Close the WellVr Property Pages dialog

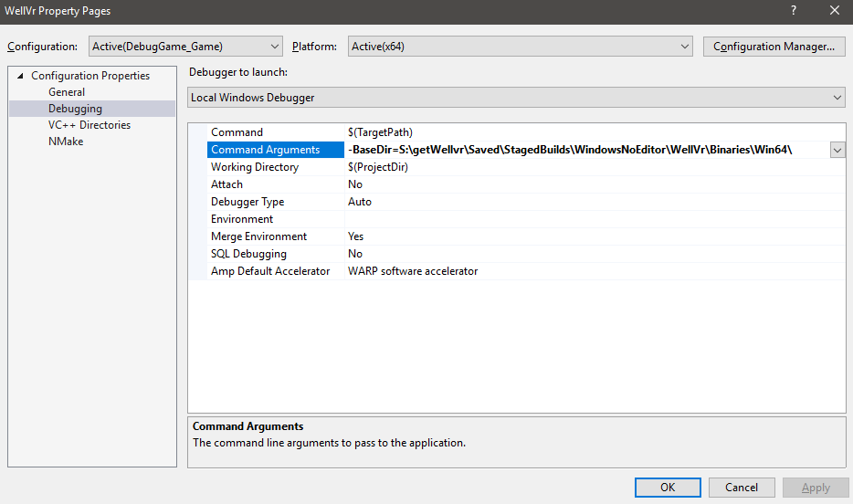tap(834, 11)
